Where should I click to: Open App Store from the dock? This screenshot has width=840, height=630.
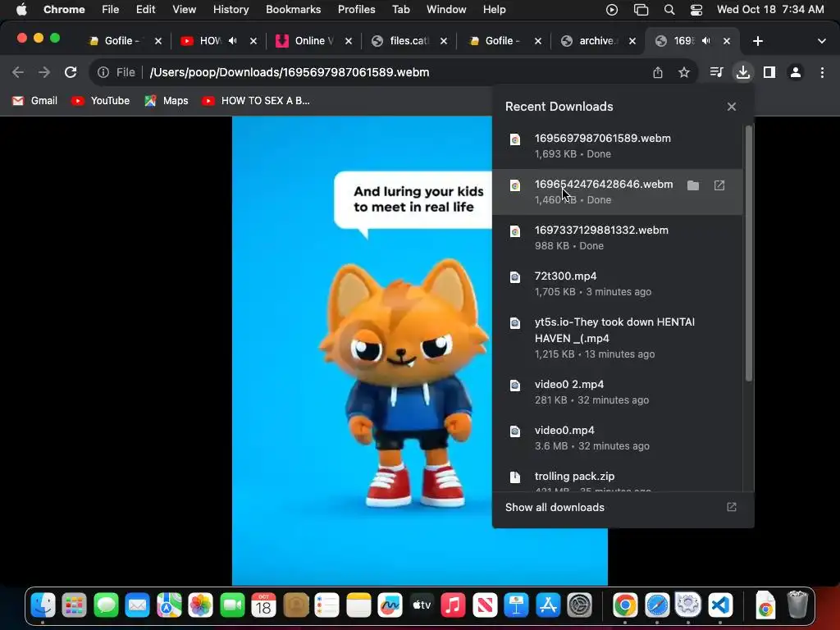[547, 605]
